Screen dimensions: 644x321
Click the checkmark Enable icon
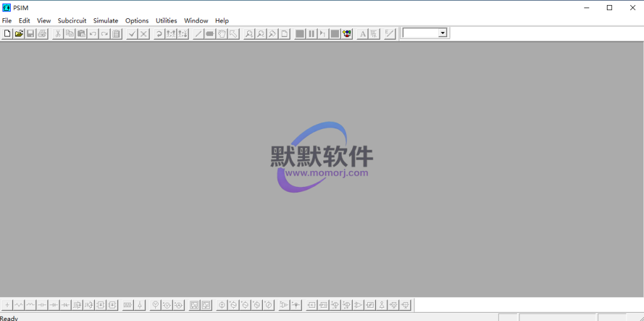[x=132, y=34]
